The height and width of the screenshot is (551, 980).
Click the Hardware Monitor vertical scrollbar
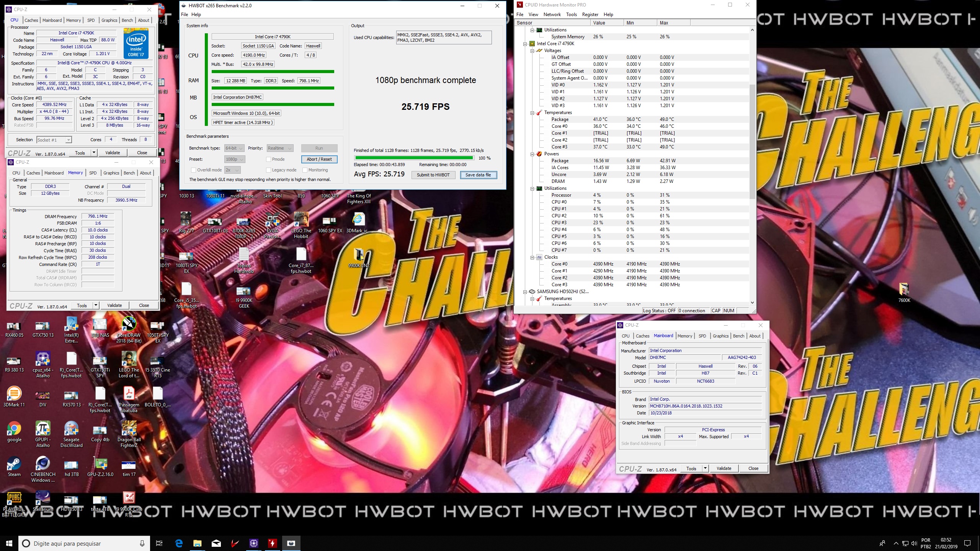tap(752, 142)
